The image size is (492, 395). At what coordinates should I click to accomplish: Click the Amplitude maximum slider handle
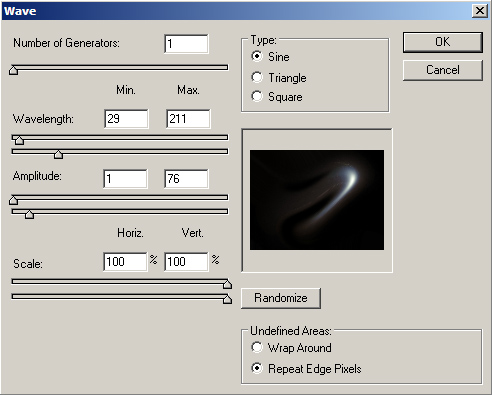pyautogui.click(x=29, y=214)
